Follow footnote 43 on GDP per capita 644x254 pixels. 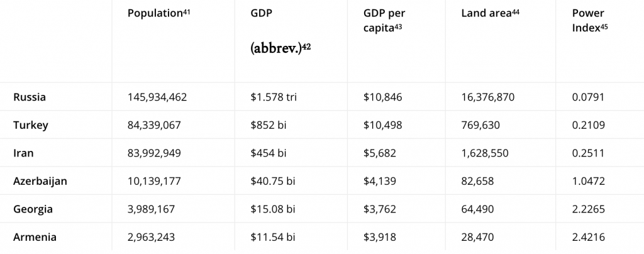(x=398, y=25)
